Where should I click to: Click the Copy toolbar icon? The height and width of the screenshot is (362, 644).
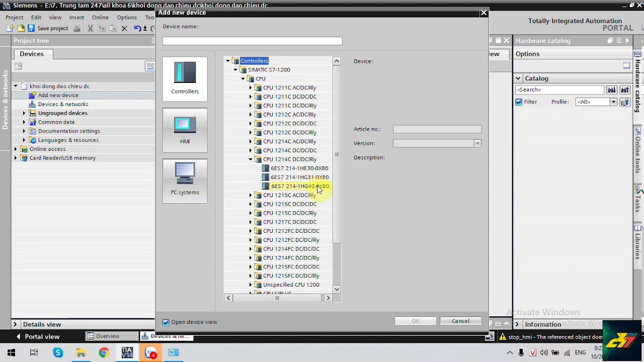(x=102, y=29)
